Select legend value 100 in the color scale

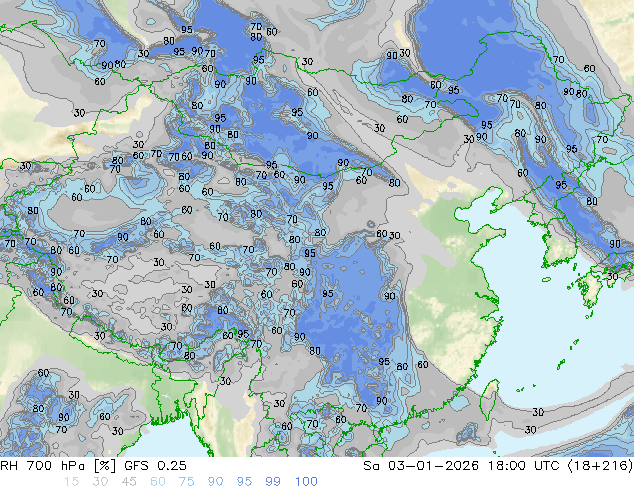[306, 482]
